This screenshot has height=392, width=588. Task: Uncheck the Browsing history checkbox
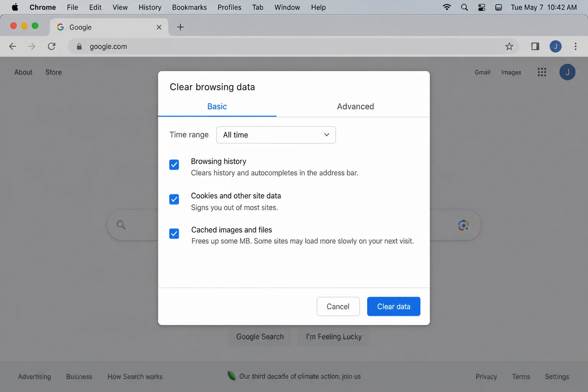tap(174, 165)
